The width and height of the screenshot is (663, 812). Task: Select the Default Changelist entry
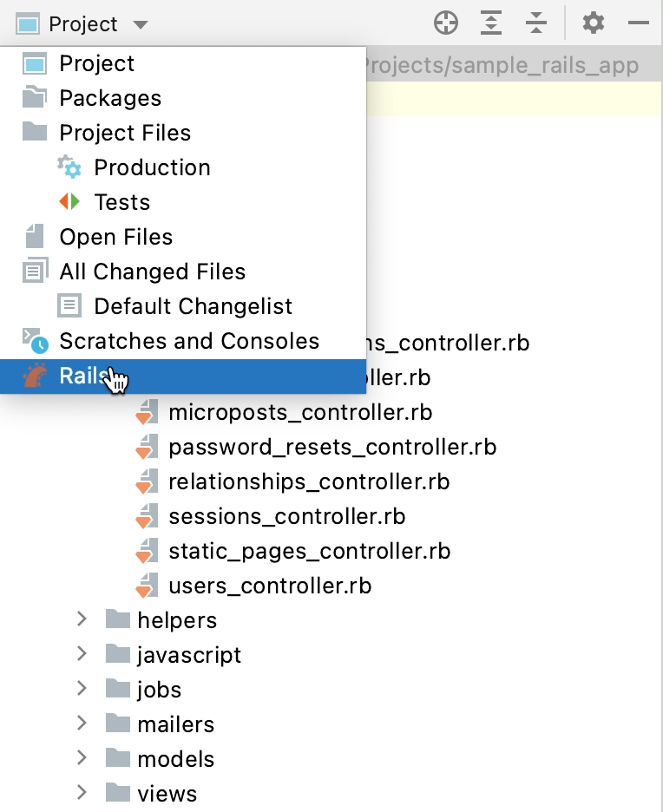(x=193, y=306)
